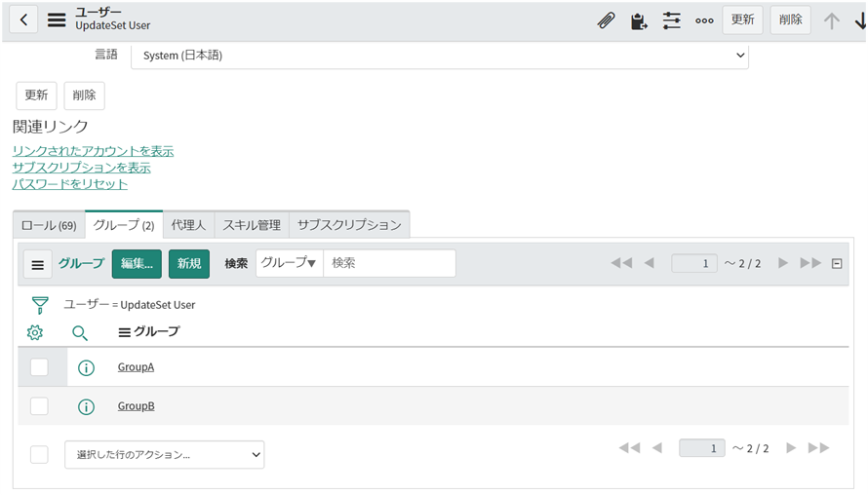Switch to the ロール (69) tab
Screen dimensions: 868x495
pos(49,225)
